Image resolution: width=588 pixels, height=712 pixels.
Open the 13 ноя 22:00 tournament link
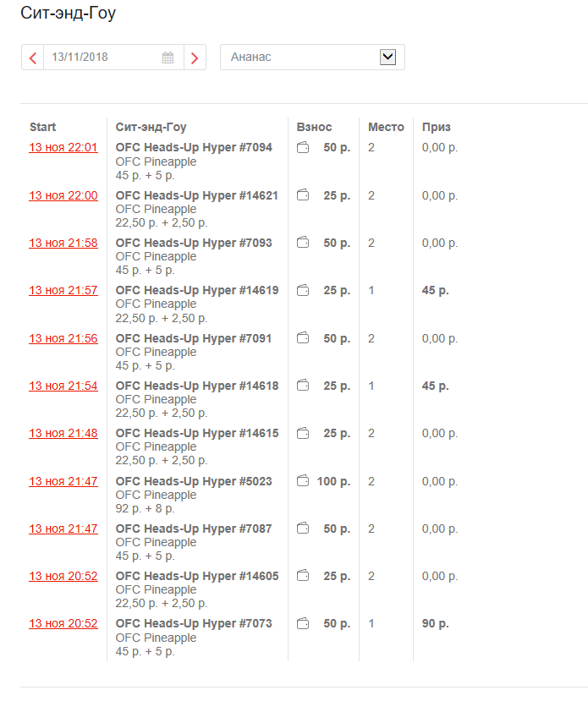pyautogui.click(x=63, y=195)
